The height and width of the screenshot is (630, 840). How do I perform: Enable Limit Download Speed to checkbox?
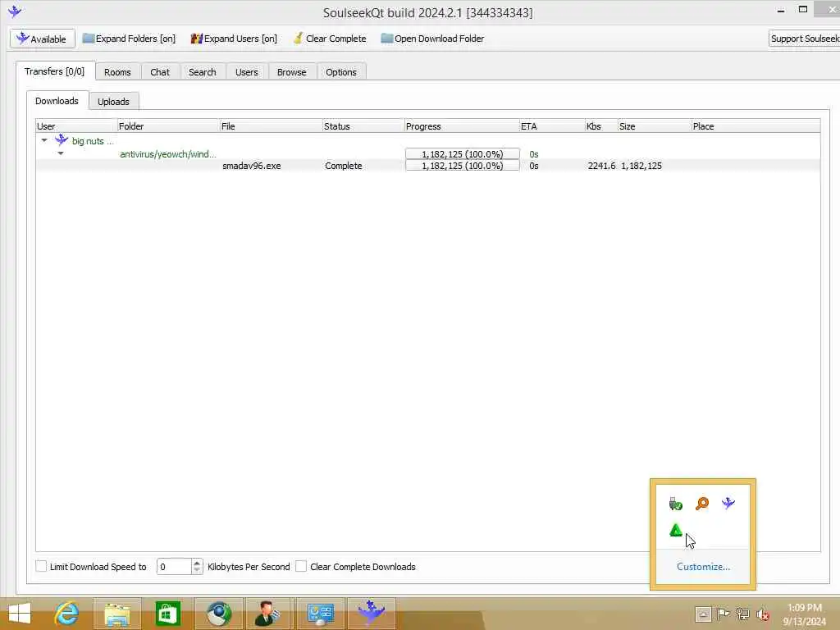tap(41, 566)
